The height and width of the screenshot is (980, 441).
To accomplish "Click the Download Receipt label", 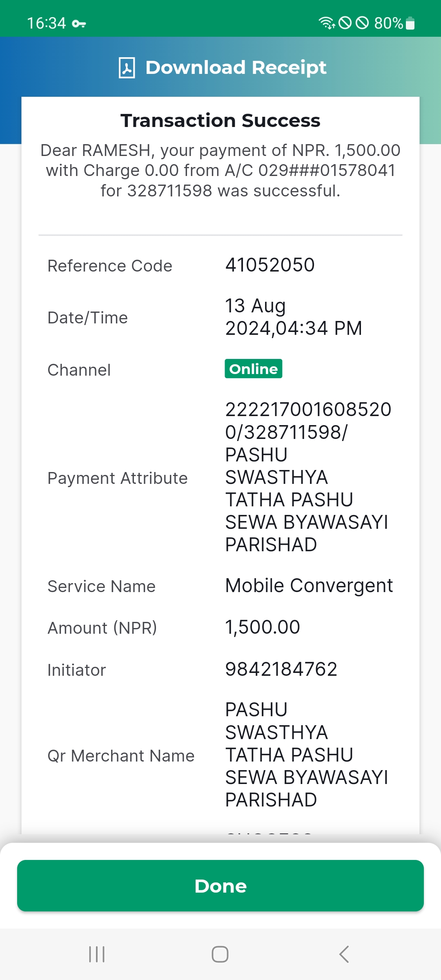I will coord(236,67).
